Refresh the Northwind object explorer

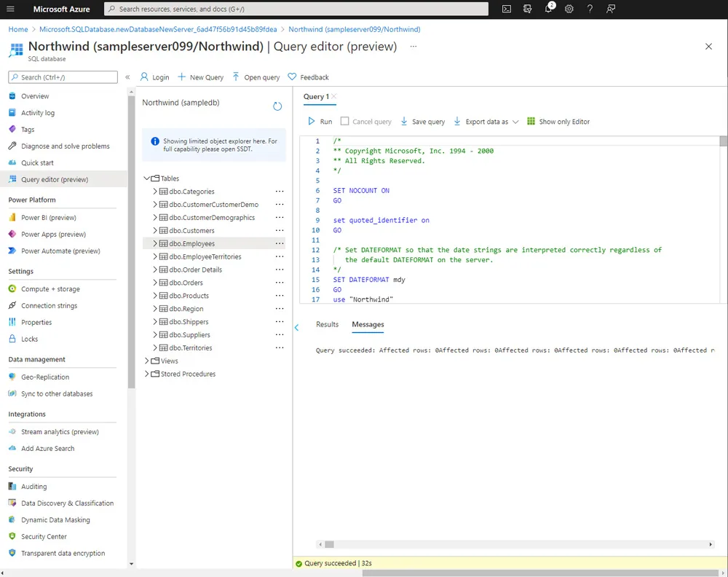277,106
